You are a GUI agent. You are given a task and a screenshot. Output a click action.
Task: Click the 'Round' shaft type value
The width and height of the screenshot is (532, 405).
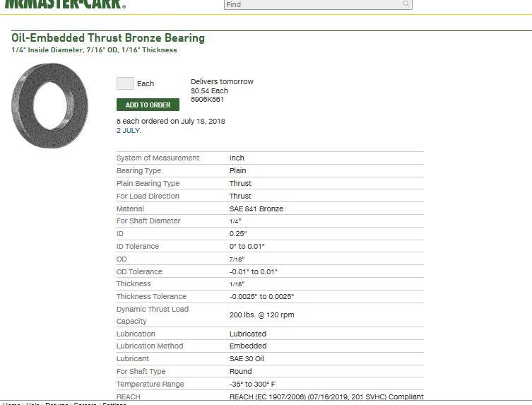[x=240, y=371]
